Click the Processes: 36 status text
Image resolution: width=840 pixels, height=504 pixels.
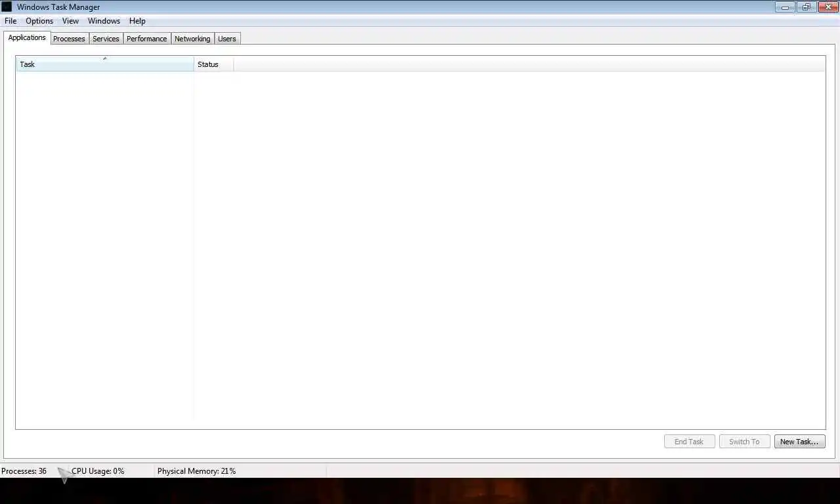pyautogui.click(x=24, y=471)
